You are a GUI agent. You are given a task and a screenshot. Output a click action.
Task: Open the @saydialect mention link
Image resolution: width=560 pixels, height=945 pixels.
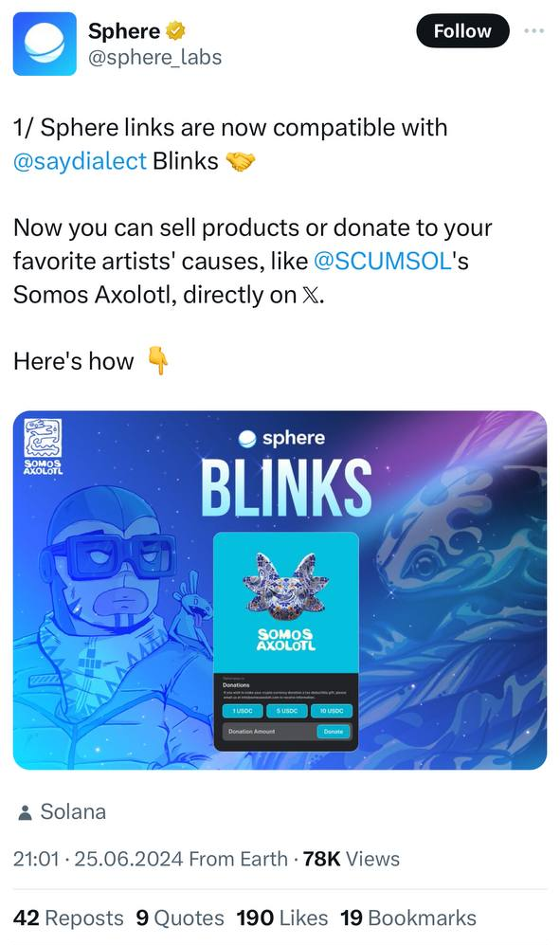pos(80,161)
